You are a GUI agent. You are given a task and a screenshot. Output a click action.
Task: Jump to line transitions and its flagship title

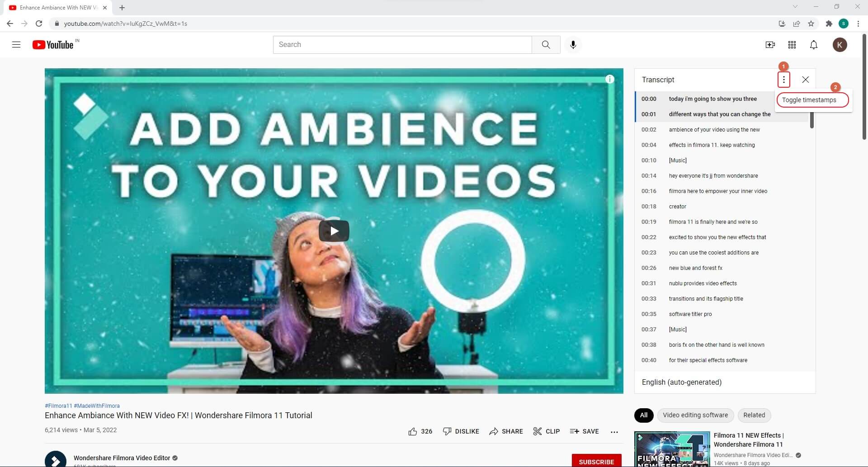[721, 299]
